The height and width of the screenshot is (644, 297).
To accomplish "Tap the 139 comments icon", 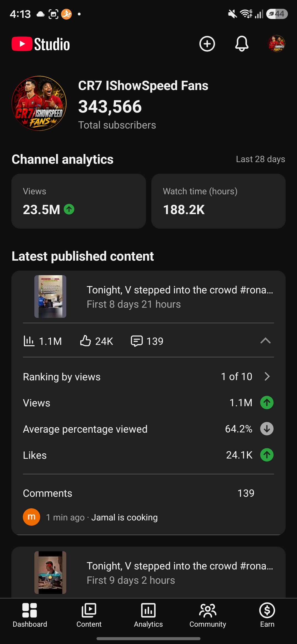I will pos(137,341).
